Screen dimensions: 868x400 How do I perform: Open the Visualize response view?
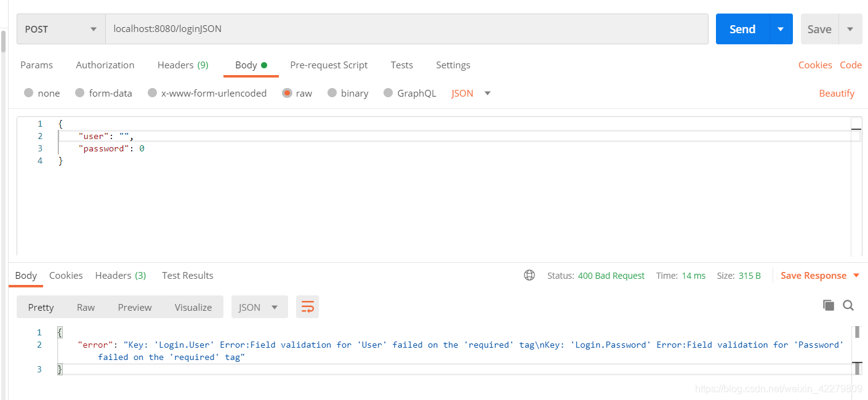coord(193,307)
